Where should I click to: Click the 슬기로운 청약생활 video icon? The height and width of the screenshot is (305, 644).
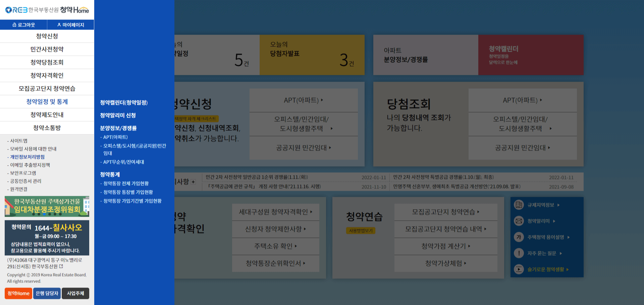point(519,269)
